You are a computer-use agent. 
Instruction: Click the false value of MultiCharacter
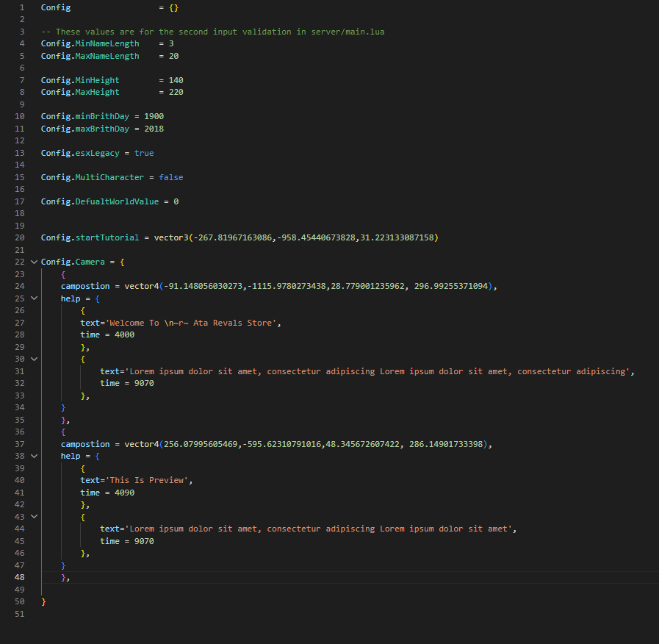tap(170, 176)
